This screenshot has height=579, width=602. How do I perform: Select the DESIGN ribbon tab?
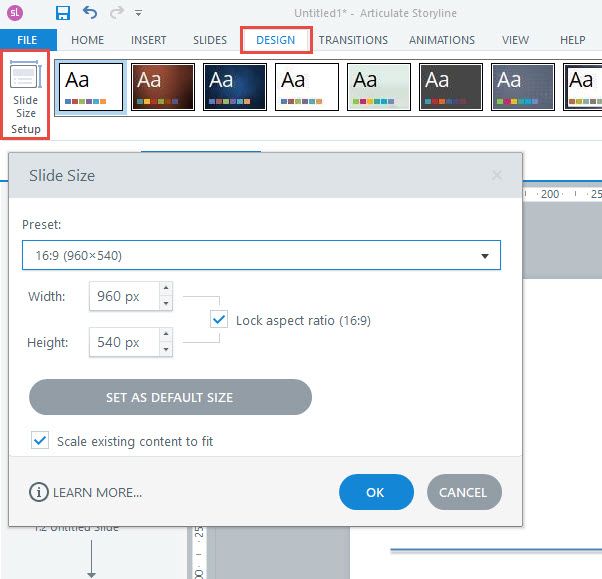pos(276,40)
